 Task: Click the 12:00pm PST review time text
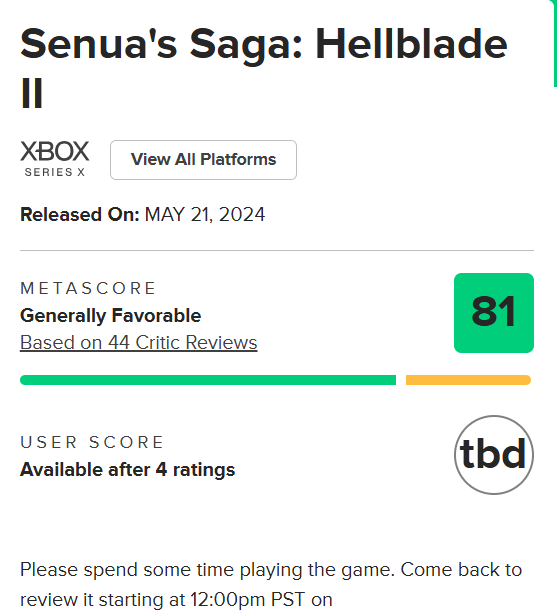coord(247,600)
